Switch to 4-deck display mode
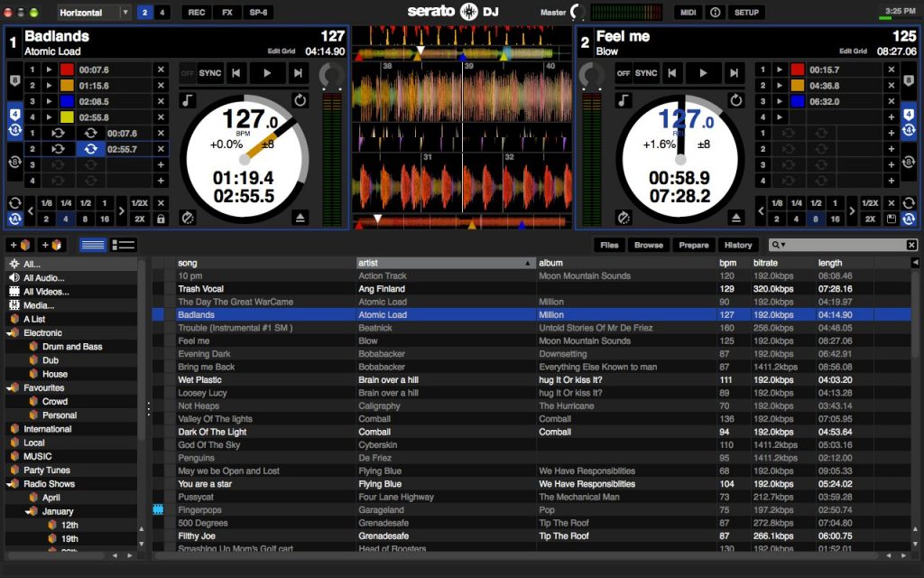 162,13
